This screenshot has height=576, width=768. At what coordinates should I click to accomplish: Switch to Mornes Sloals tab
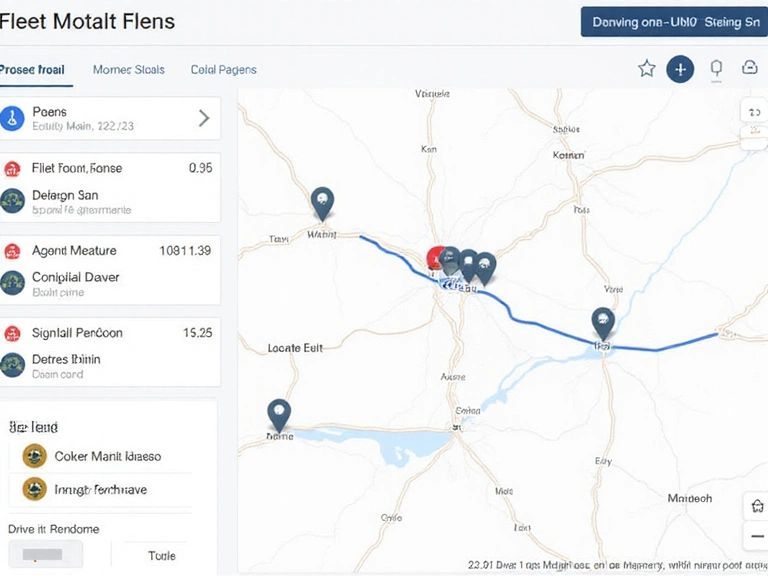click(x=128, y=70)
